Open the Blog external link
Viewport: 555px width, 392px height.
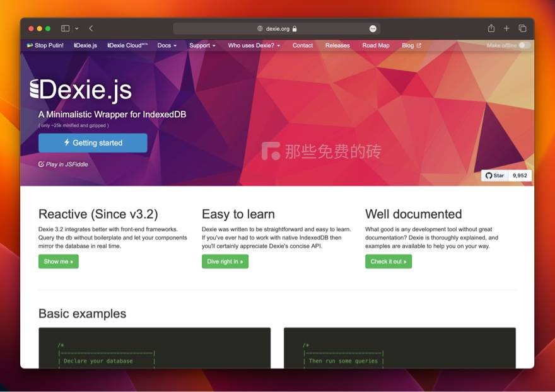(411, 45)
